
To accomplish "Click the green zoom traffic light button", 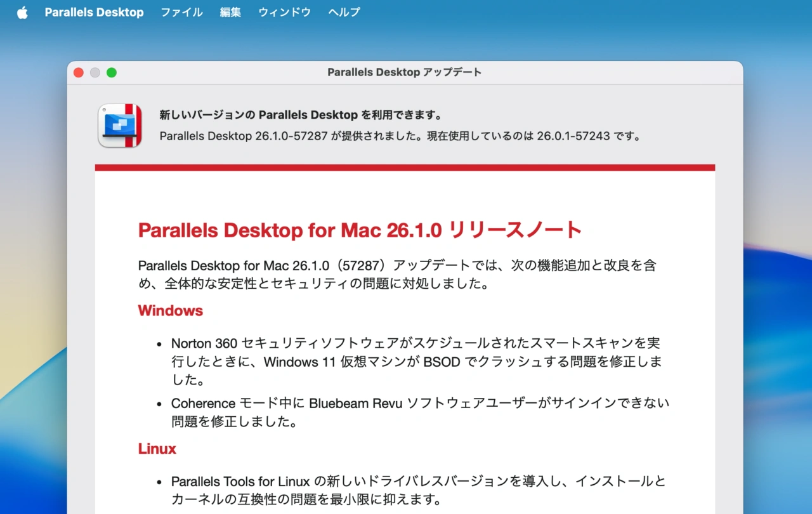I will [111, 72].
